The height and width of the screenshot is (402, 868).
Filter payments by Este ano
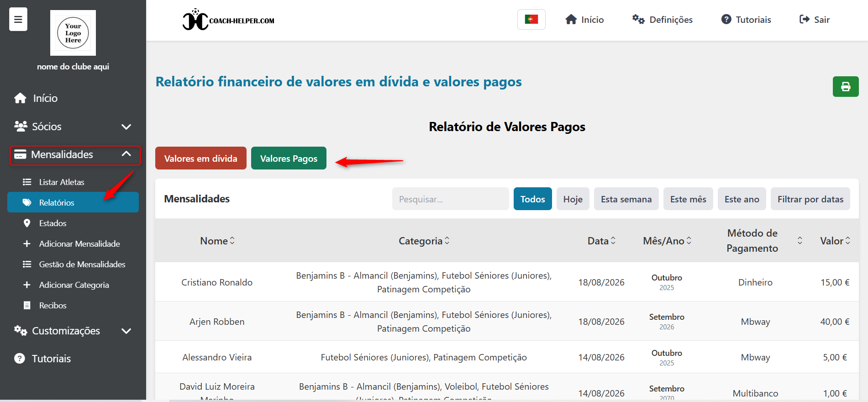(742, 199)
